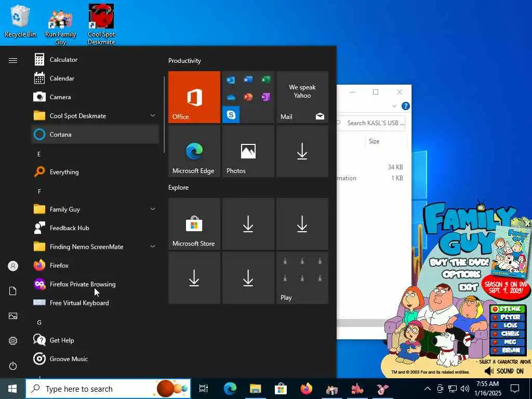The width and height of the screenshot is (532, 399).
Task: Open Settings gear in Start sidebar
Action: pyautogui.click(x=13, y=341)
